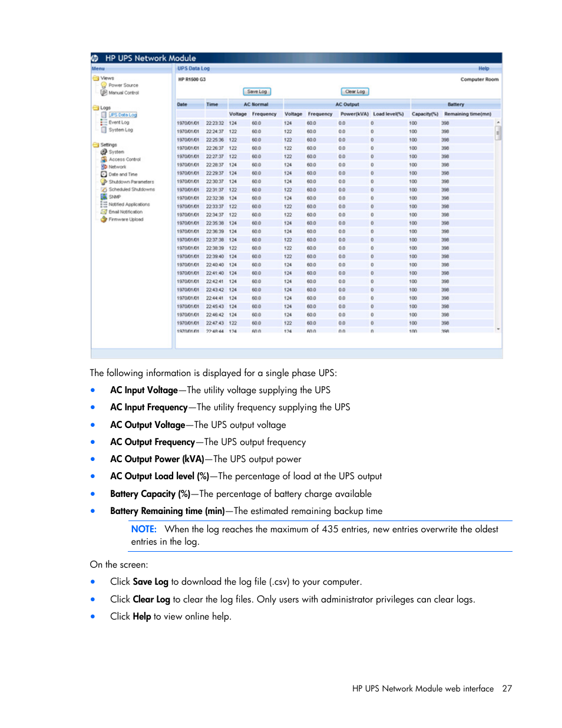562x728 pixels.
Task: Click the Shutdown Parameters icon
Action: (x=104, y=182)
